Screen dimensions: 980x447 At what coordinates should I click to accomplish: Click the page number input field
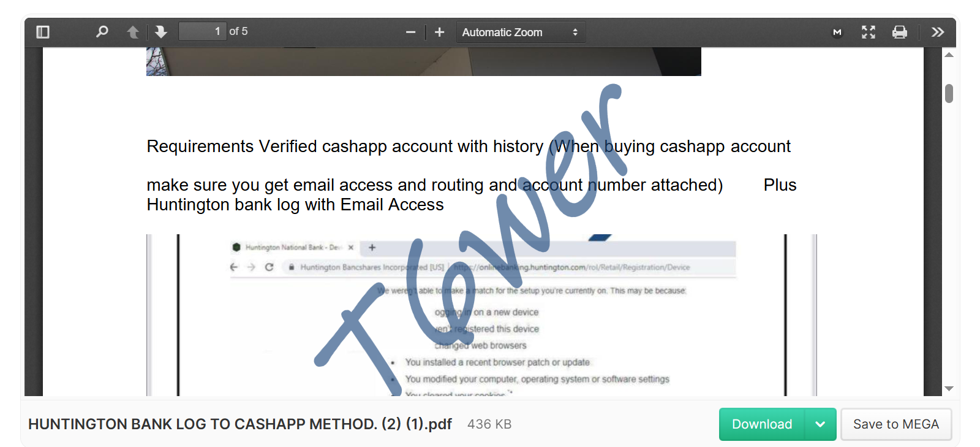[x=202, y=31]
